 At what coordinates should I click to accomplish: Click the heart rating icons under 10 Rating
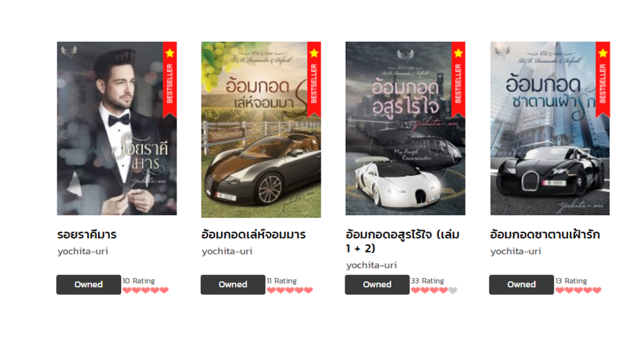tap(146, 291)
